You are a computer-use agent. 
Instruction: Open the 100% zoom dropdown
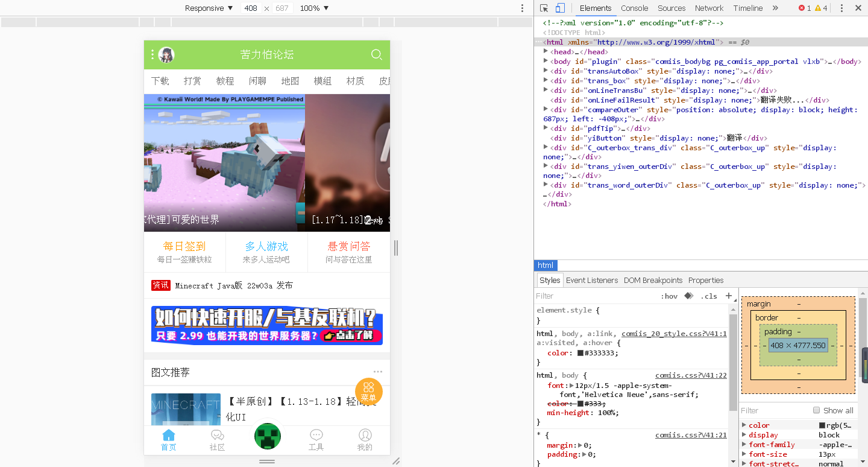pos(315,8)
